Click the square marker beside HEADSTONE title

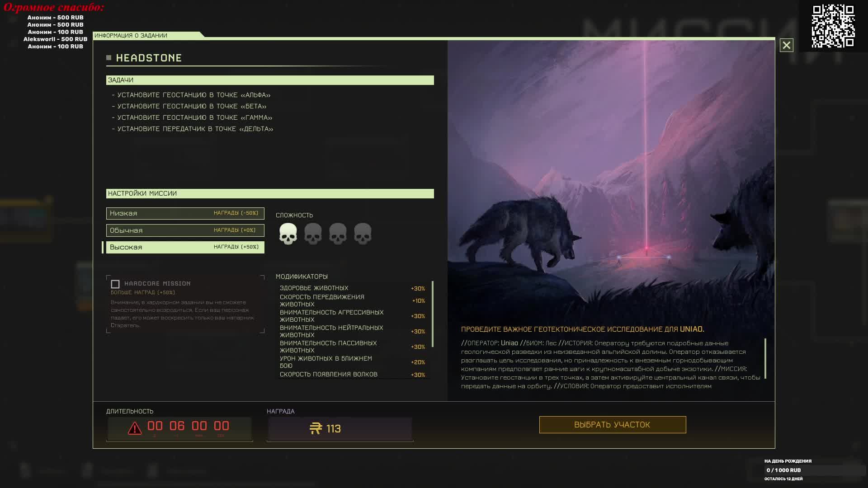point(108,57)
